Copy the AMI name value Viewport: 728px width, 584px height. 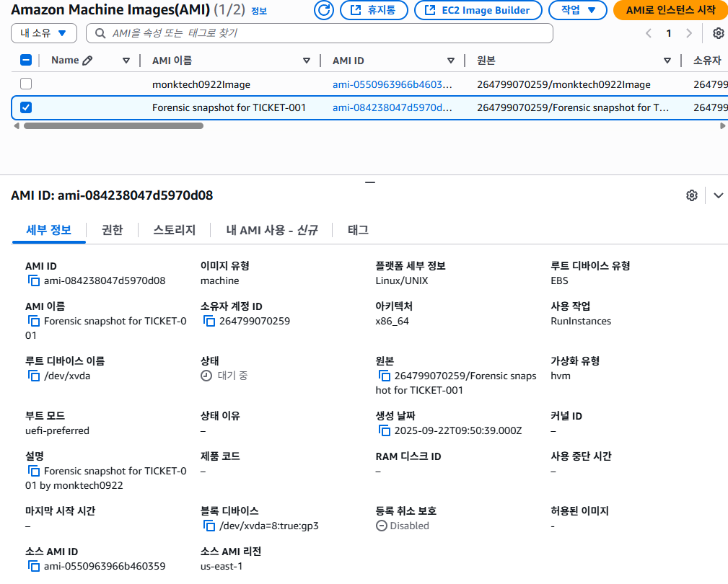[x=34, y=321]
